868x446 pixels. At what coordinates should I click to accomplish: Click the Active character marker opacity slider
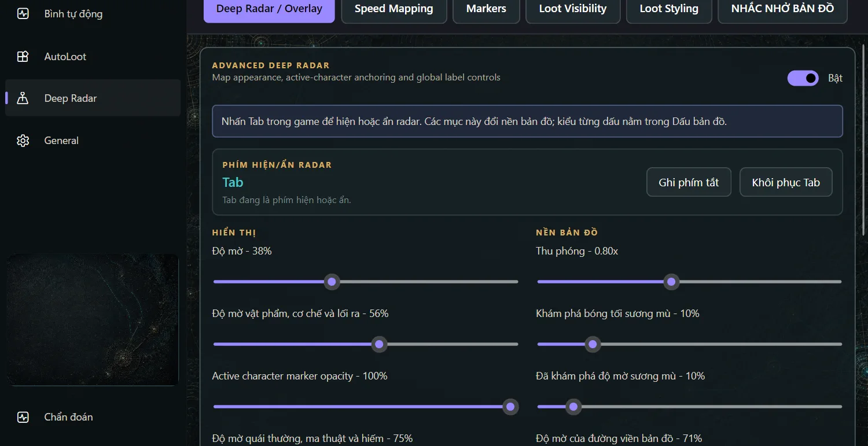(366, 407)
